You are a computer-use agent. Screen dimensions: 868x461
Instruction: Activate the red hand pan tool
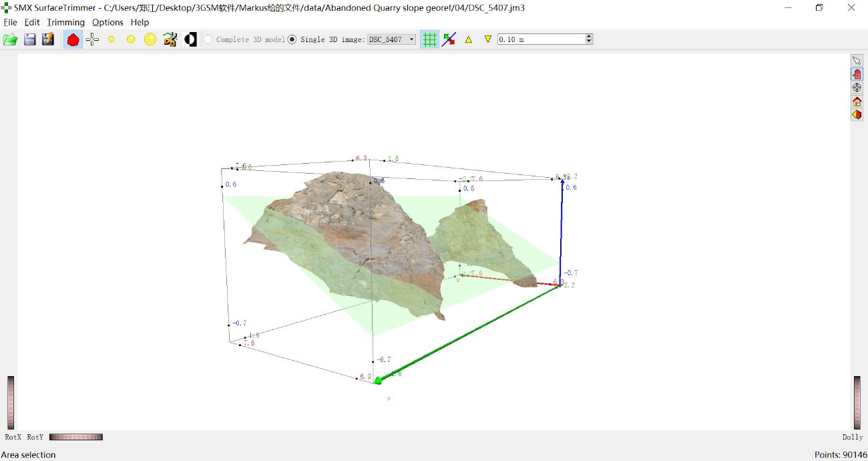click(857, 74)
